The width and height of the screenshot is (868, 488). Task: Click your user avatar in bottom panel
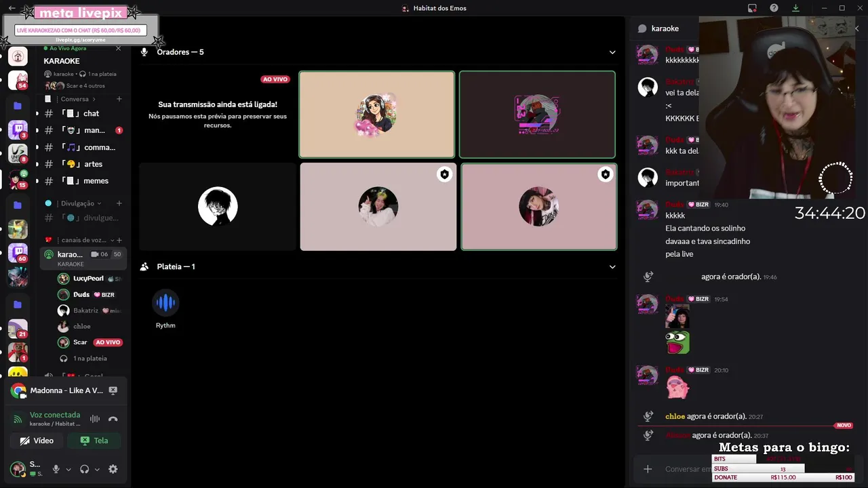pyautogui.click(x=18, y=468)
